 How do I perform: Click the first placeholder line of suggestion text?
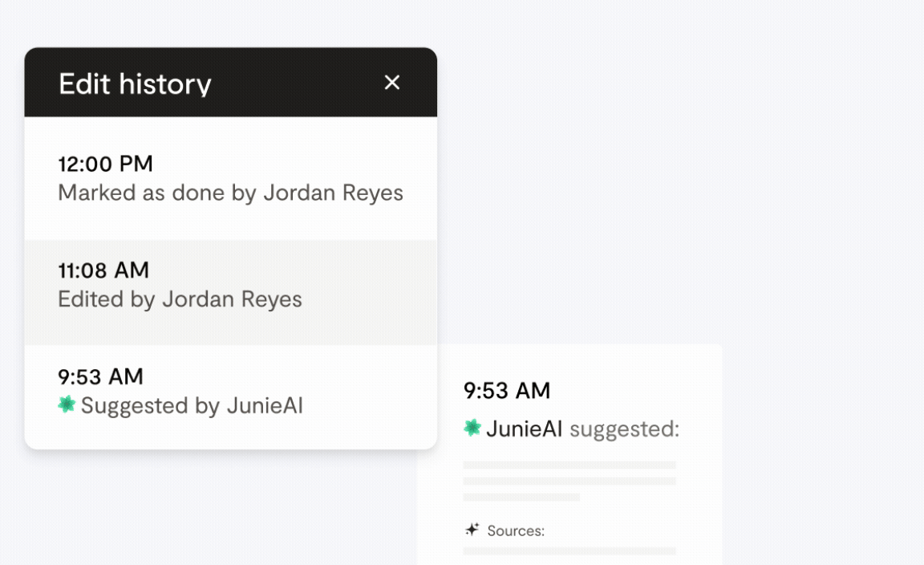(x=569, y=465)
